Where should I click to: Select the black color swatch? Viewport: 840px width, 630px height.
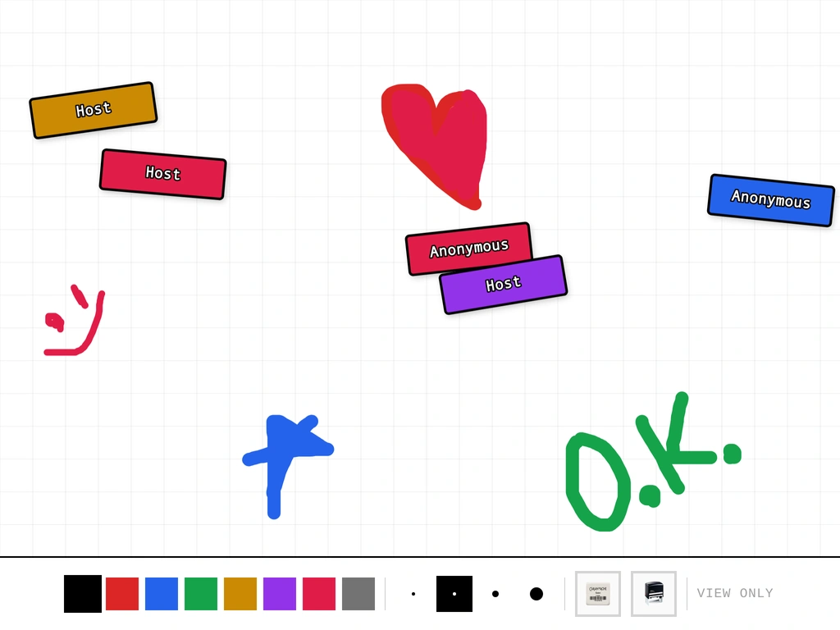coord(83,594)
